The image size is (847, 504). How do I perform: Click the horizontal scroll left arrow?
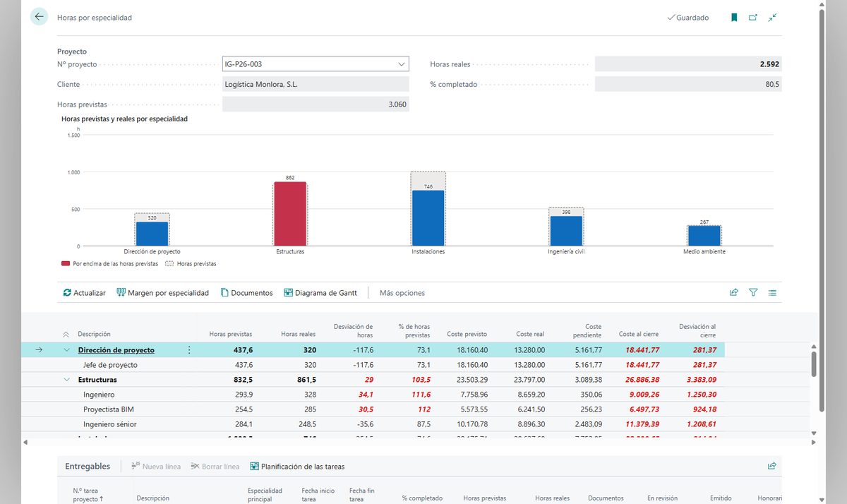click(x=26, y=442)
